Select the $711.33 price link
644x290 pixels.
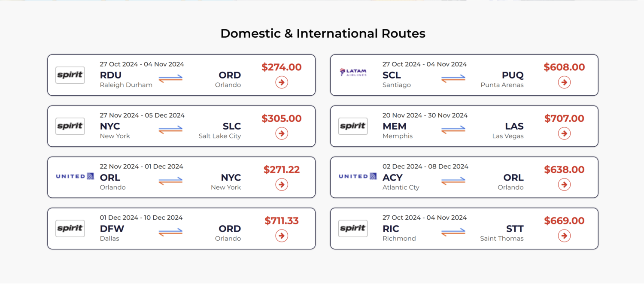point(282,221)
